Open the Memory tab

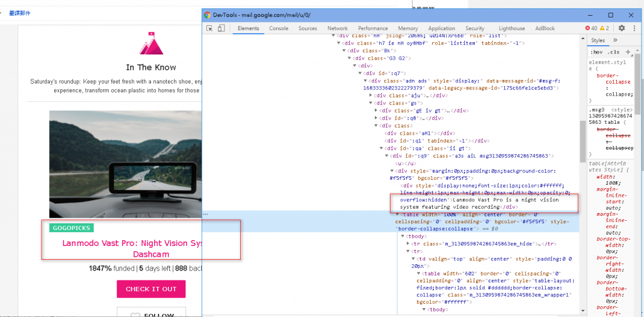click(x=408, y=28)
